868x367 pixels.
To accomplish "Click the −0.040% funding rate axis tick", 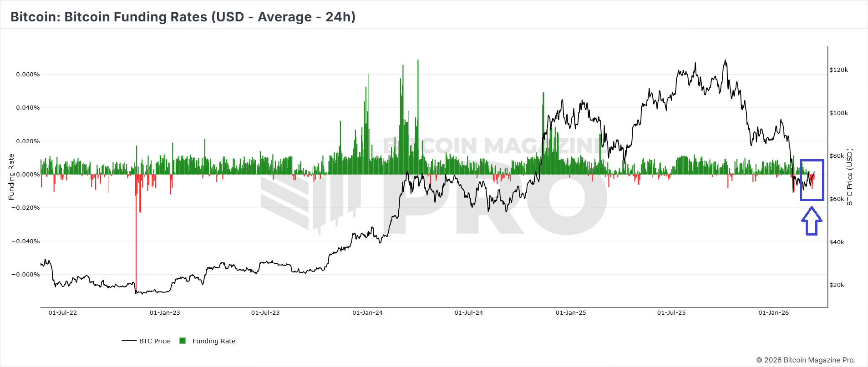I will 25,241.
